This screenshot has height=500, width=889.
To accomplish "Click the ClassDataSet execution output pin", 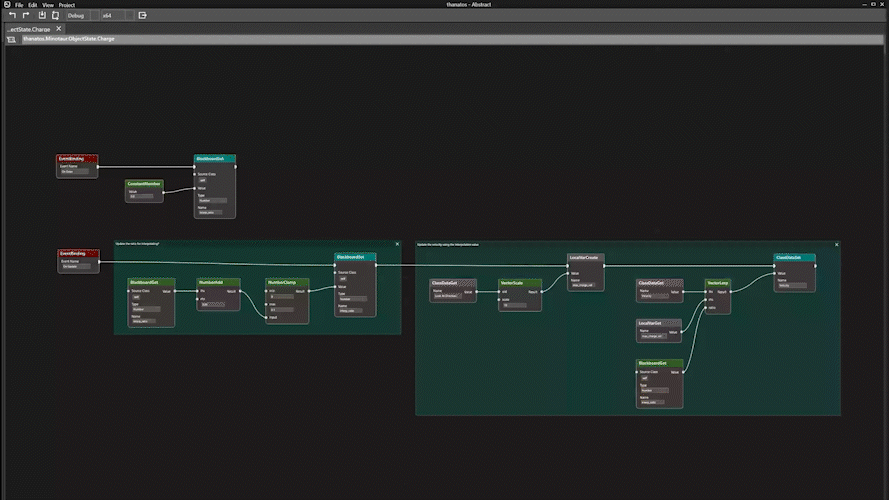I will [816, 266].
